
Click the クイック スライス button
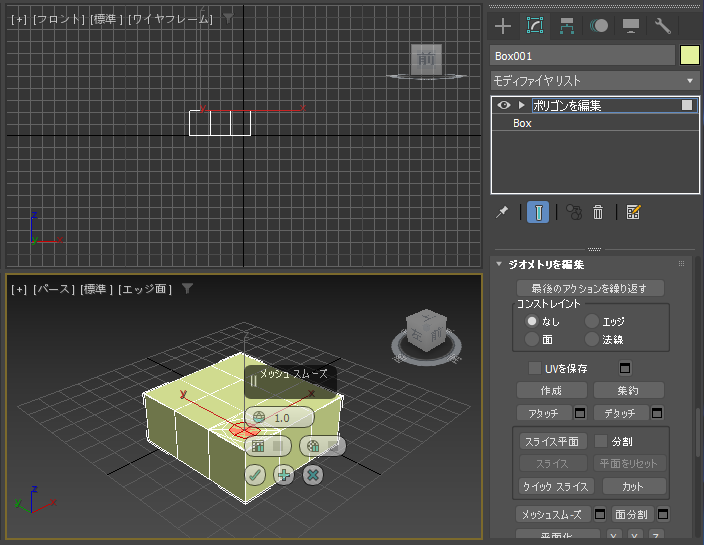[556, 486]
